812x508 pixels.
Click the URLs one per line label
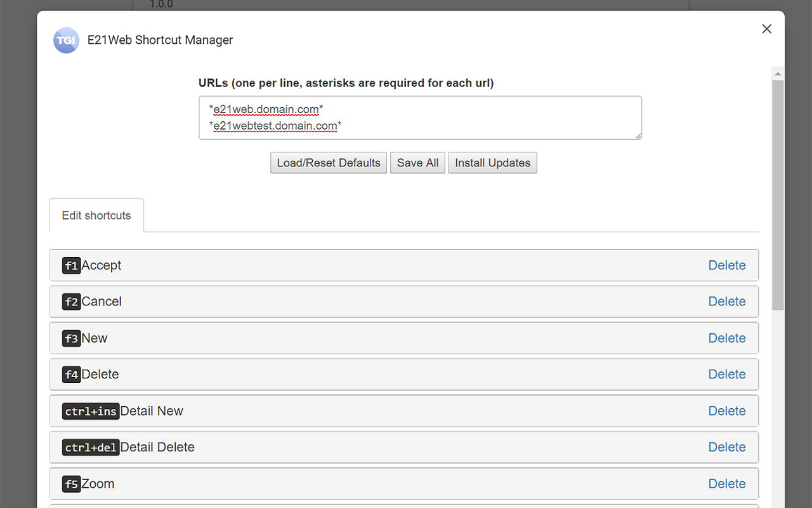pyautogui.click(x=346, y=83)
